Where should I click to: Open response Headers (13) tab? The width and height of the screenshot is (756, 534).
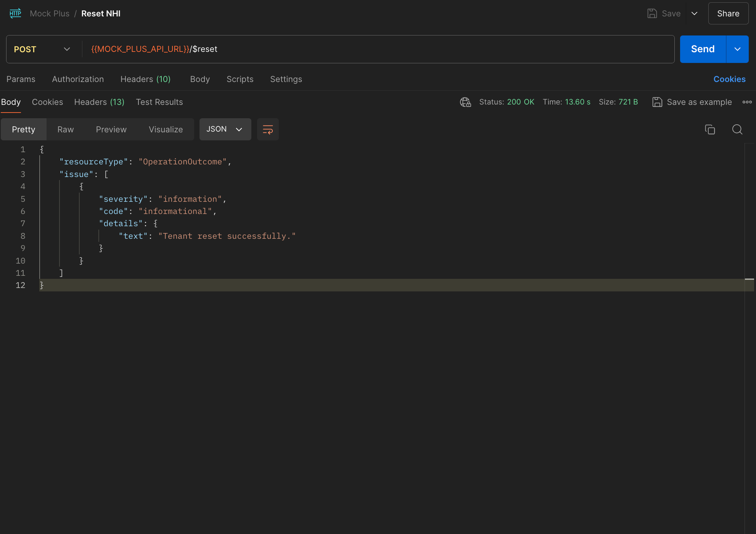[x=99, y=102]
